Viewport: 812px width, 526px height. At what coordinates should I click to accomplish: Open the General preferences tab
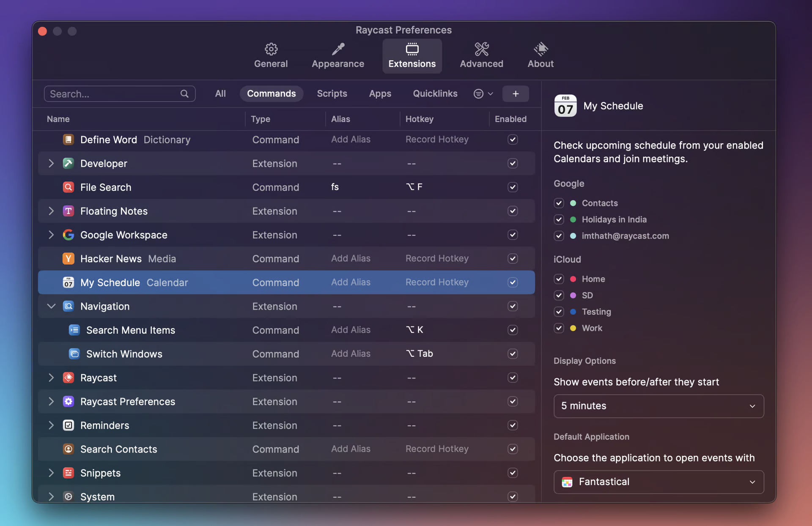click(271, 56)
